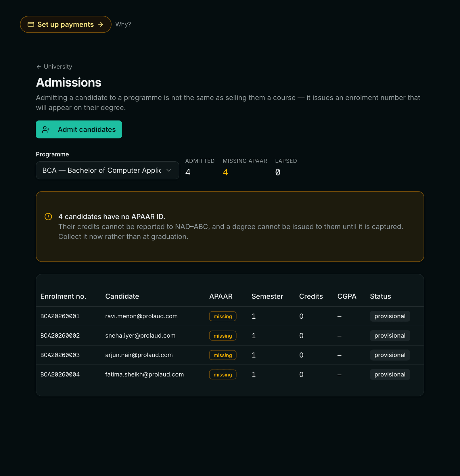Click the Admissions page title

tap(69, 83)
